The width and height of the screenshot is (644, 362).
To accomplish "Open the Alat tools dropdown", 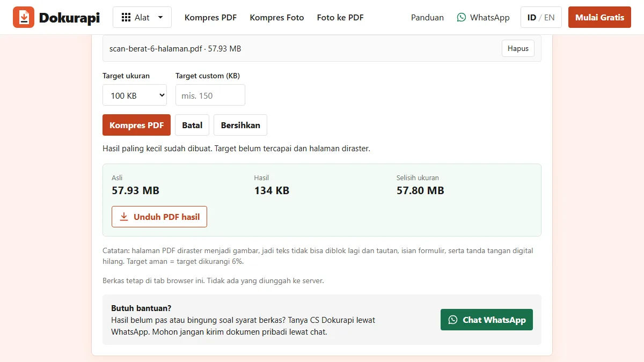I will tap(142, 17).
